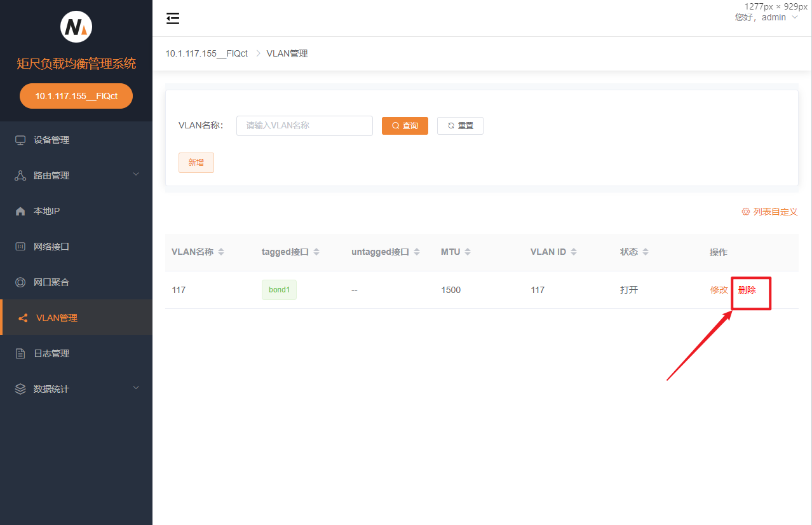812x525 pixels.
Task: Select the 网口聚合 aggregation icon
Action: click(20, 282)
